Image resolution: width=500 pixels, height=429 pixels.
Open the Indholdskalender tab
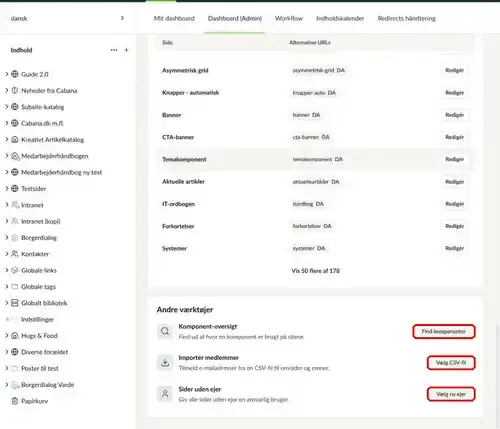tap(340, 18)
